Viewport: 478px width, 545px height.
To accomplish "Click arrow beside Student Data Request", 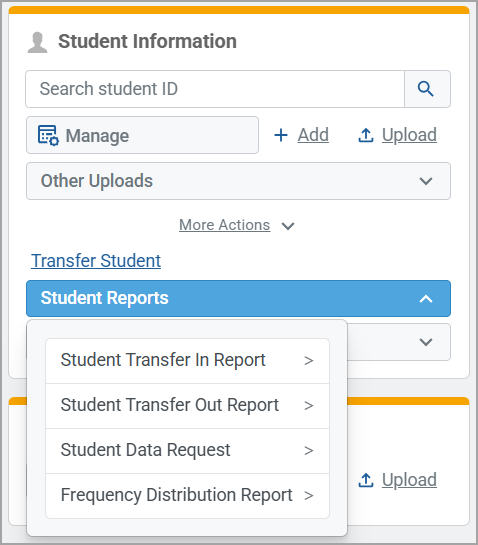I will pyautogui.click(x=309, y=451).
